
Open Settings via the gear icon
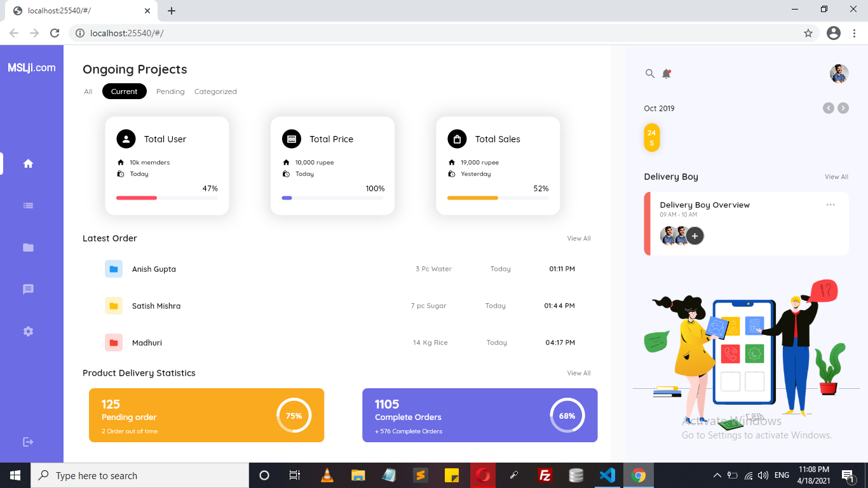point(28,331)
